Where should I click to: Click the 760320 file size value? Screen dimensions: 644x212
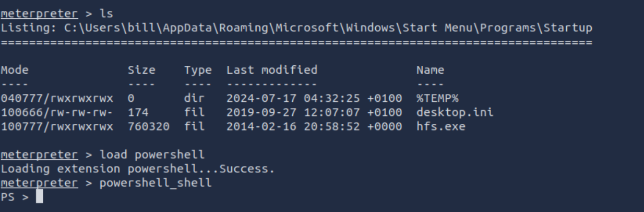(148, 126)
